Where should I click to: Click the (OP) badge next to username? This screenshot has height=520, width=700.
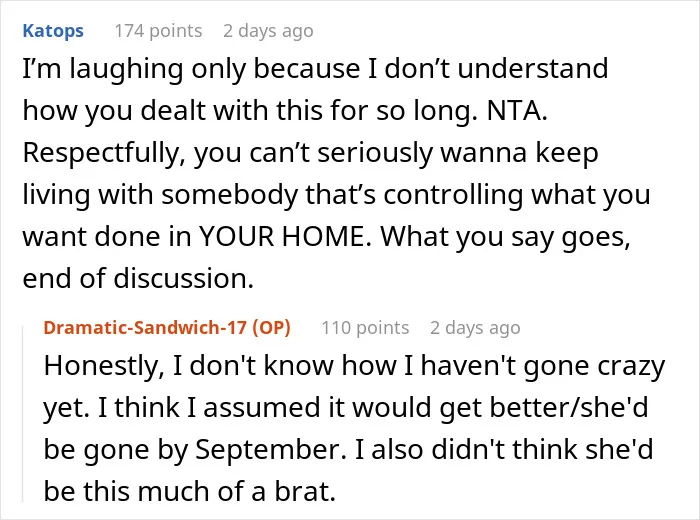(271, 327)
